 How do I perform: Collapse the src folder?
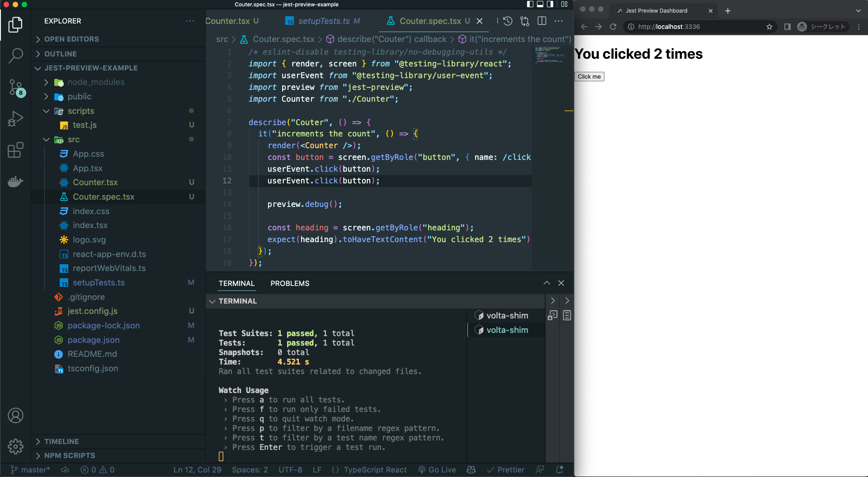click(x=46, y=140)
